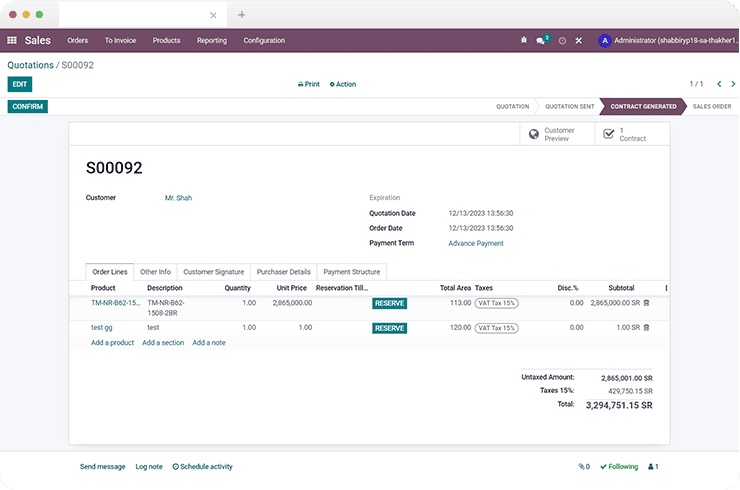Screen dimensions: 740x490
Task: Open the Reporting menu
Action: [211, 41]
